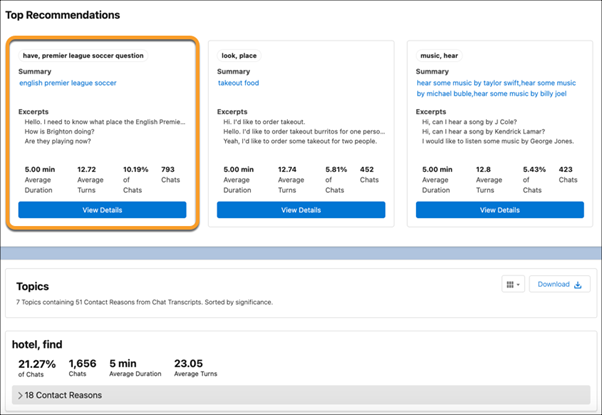Open the taylor swift music summary link
The width and height of the screenshot is (602, 415).
(496, 88)
